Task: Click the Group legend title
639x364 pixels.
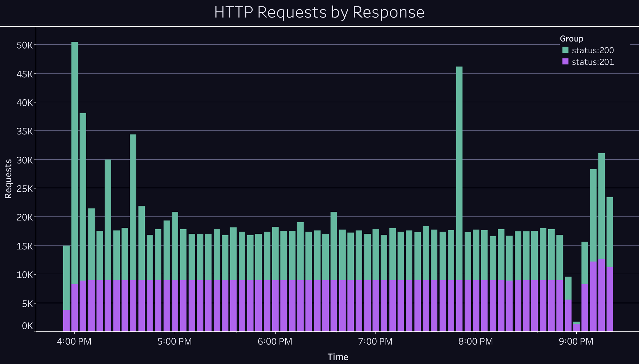Action: 571,39
